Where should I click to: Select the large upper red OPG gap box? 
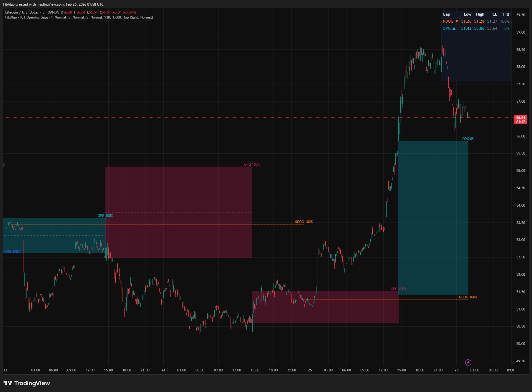click(x=179, y=212)
